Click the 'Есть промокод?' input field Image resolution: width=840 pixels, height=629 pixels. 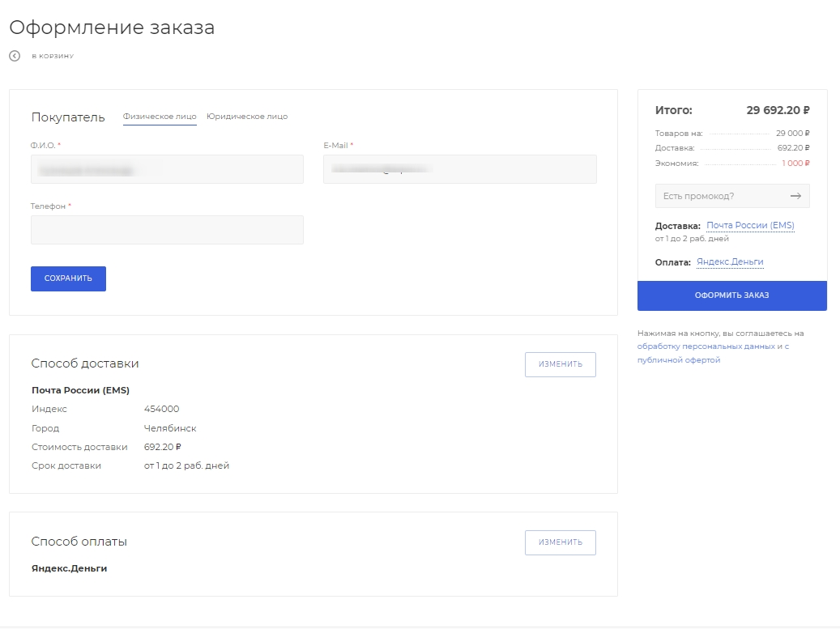pyautogui.click(x=732, y=196)
